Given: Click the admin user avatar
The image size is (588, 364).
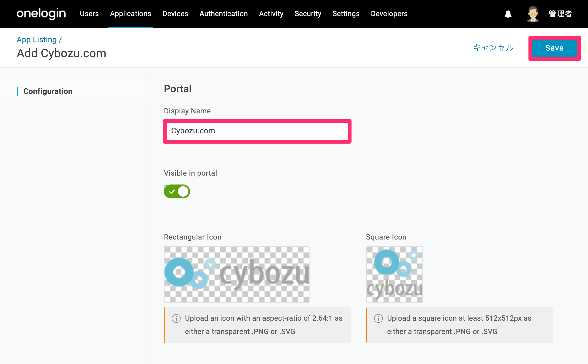Looking at the screenshot, I should click(533, 14).
